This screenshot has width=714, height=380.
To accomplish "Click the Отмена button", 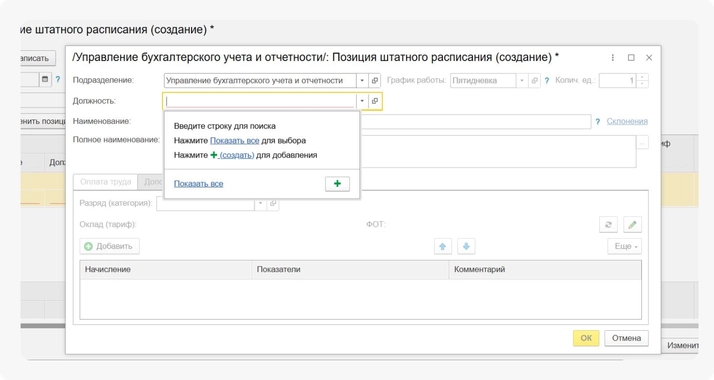I will coord(626,338).
